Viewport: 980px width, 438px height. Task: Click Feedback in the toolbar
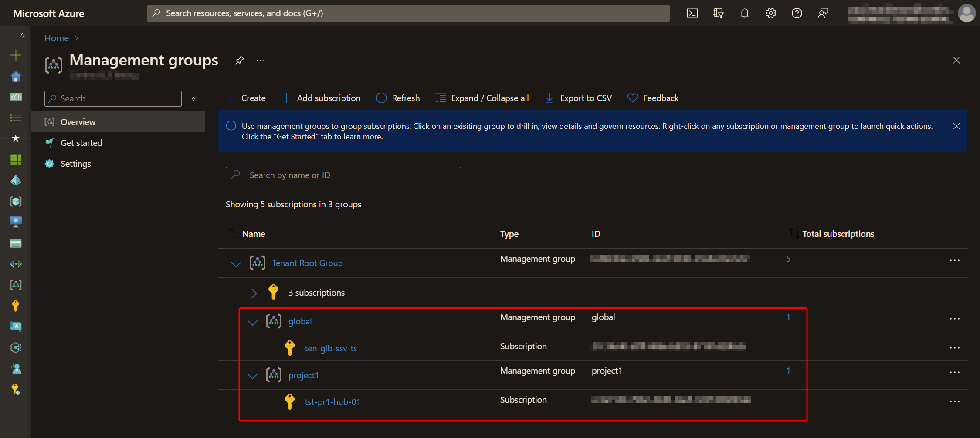click(x=653, y=98)
